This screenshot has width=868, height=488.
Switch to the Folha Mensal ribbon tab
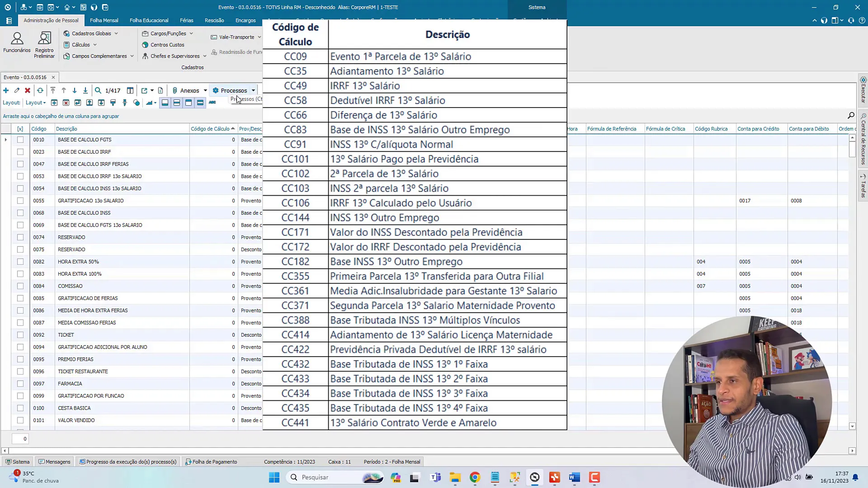[x=104, y=20]
